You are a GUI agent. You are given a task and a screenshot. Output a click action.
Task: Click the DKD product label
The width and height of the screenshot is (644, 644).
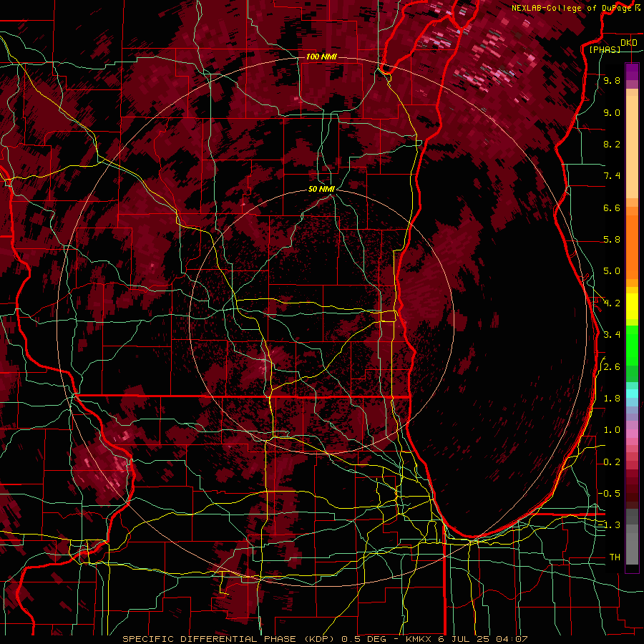pyautogui.click(x=628, y=43)
